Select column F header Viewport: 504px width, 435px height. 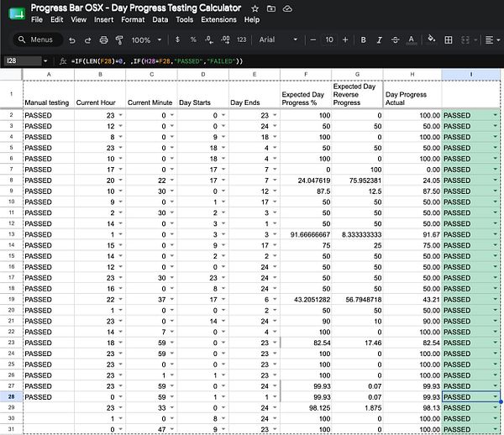pyautogui.click(x=306, y=74)
